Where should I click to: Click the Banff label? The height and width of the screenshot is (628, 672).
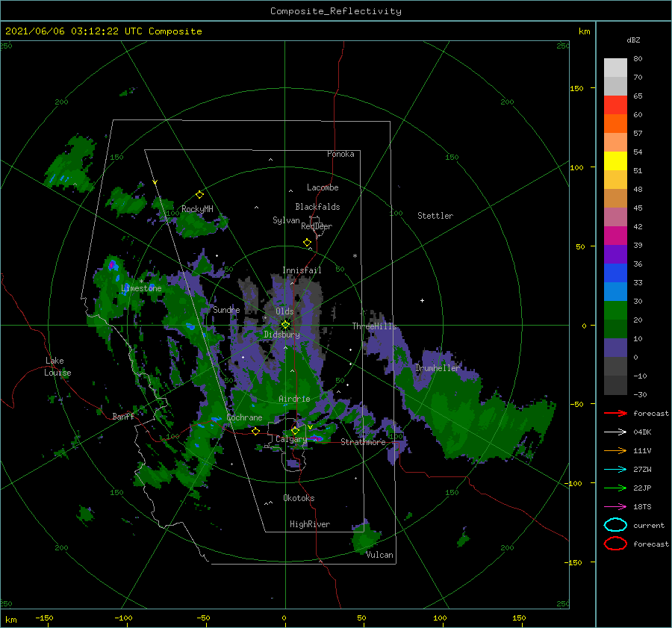click(x=123, y=416)
